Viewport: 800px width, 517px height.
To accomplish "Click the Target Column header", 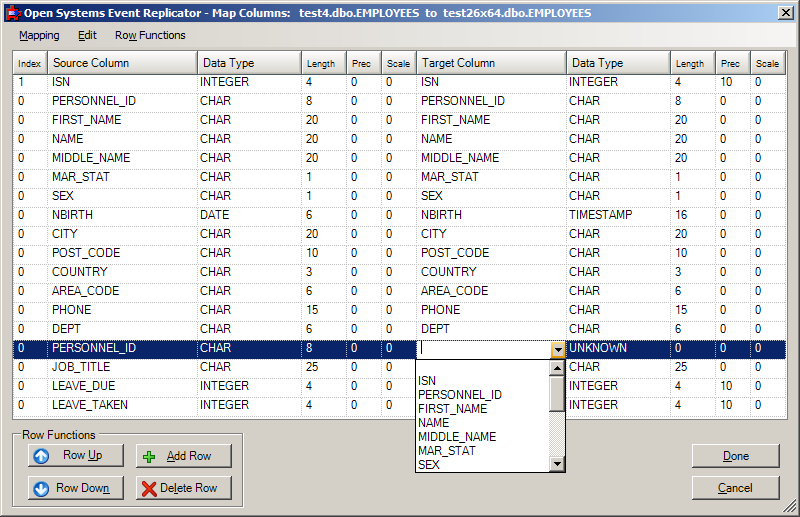I will (491, 63).
